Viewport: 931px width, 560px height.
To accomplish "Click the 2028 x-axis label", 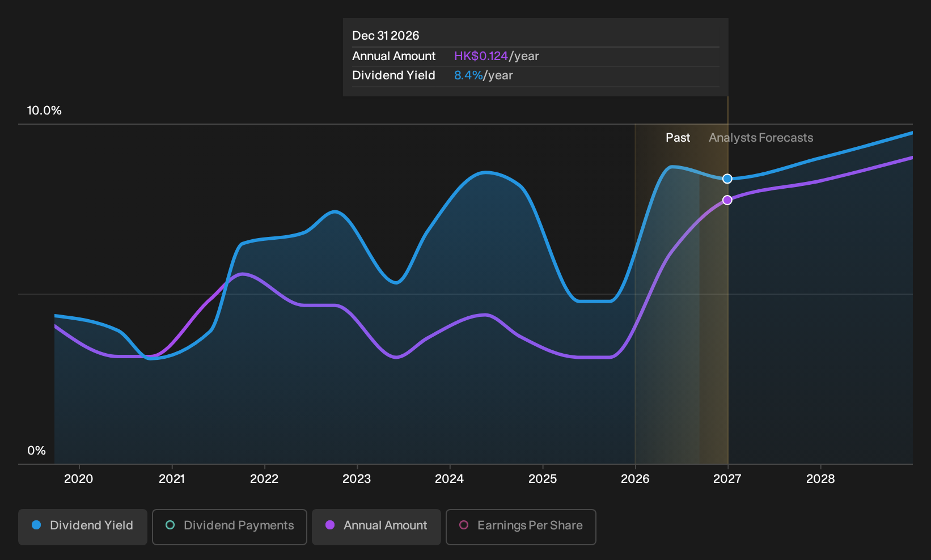I will coord(820,479).
